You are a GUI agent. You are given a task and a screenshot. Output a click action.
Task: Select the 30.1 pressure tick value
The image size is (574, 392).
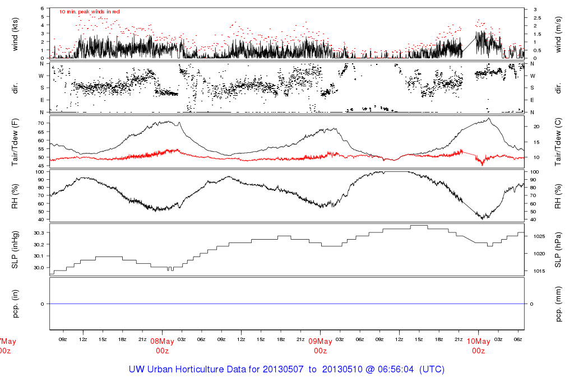coord(39,256)
